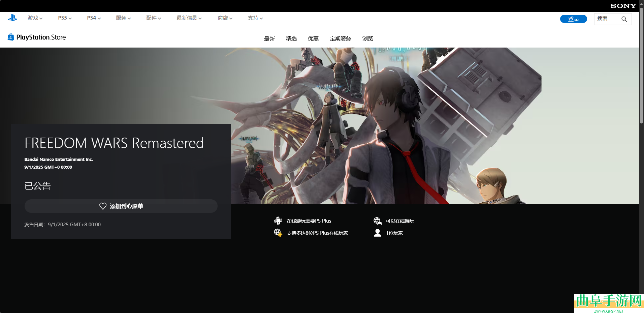The image size is (644, 313).
Task: Click the 搜索 search field
Action: pyautogui.click(x=613, y=19)
